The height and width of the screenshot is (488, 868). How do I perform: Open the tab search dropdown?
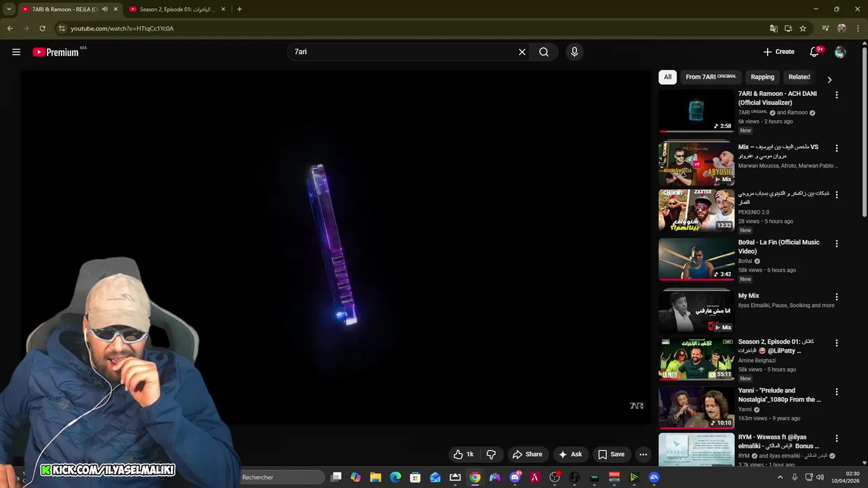(9, 9)
